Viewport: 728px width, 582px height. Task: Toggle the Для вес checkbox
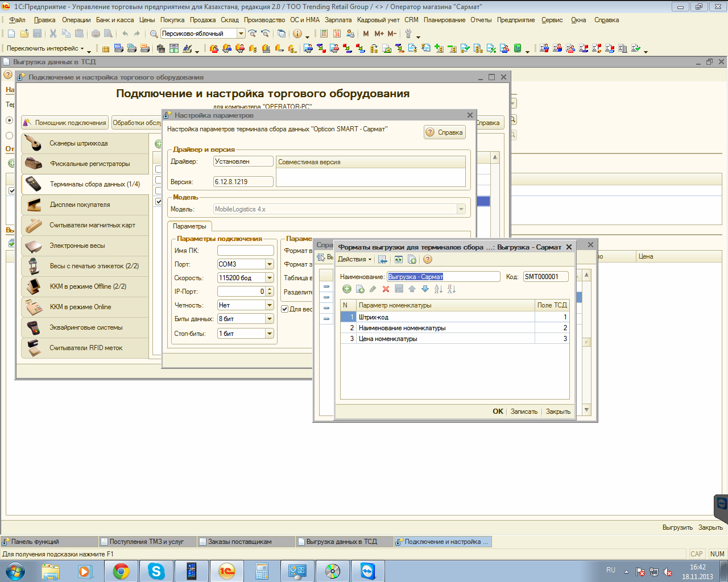[285, 309]
